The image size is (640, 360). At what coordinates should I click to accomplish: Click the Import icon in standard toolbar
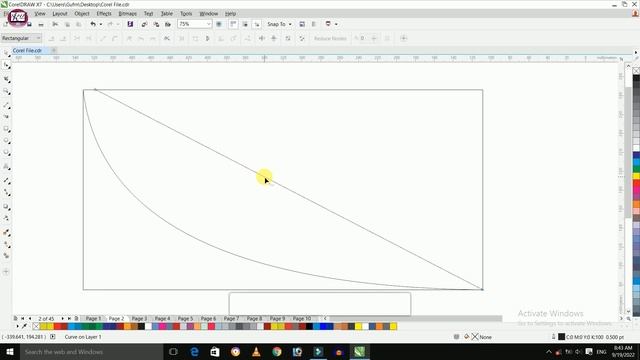pos(144,24)
